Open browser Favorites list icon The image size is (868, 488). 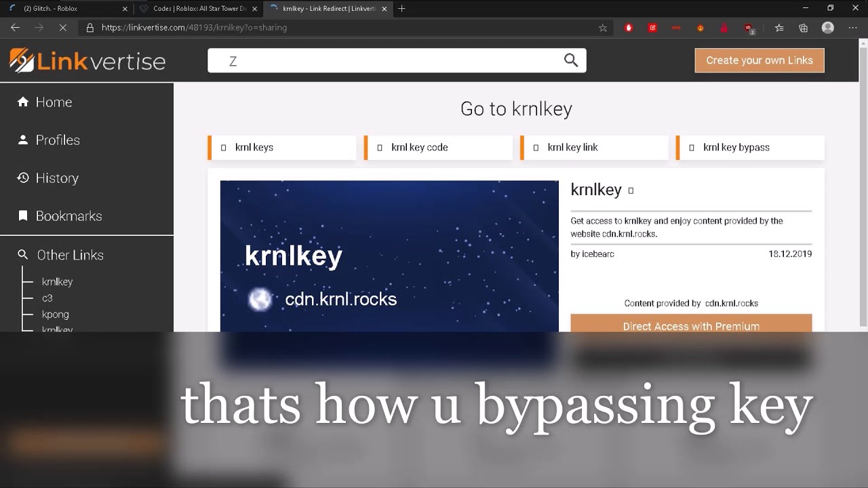779,28
